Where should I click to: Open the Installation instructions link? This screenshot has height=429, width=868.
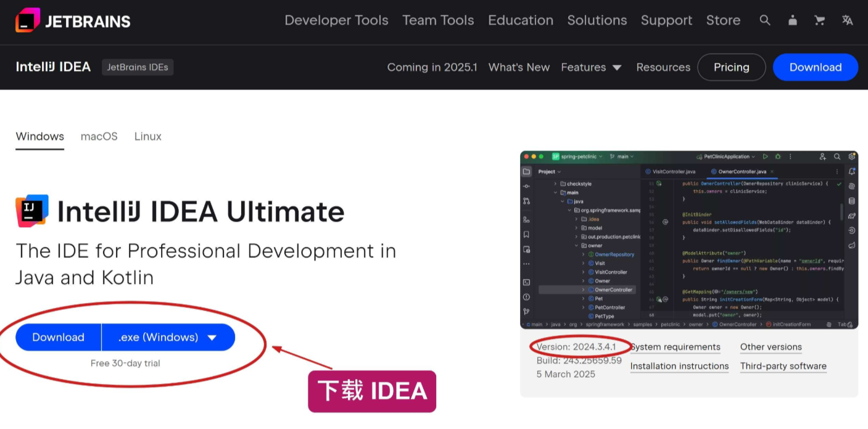(x=679, y=366)
